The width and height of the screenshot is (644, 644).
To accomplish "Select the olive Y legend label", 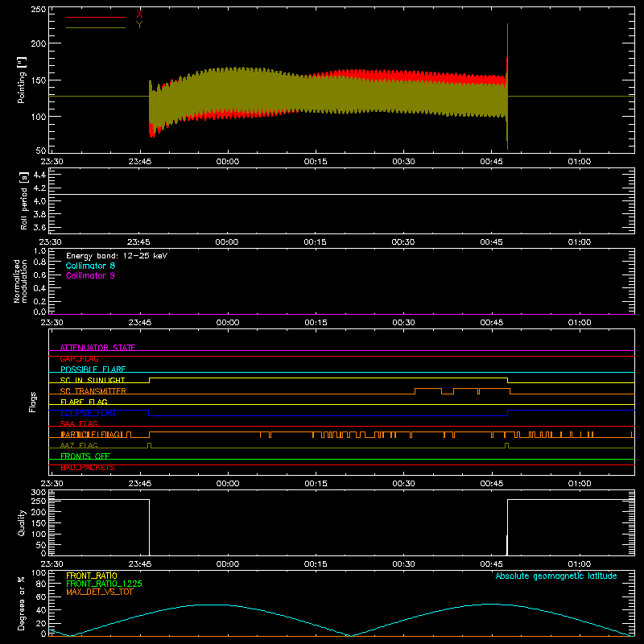I will (139, 25).
